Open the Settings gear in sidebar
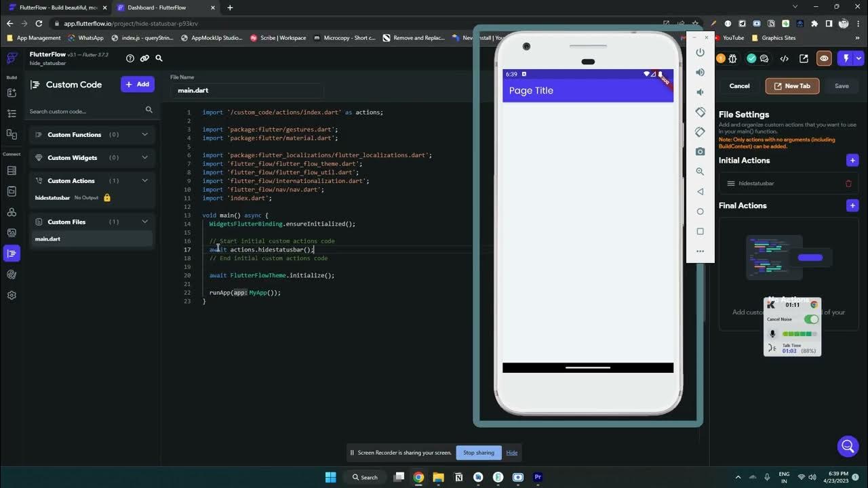The height and width of the screenshot is (488, 868). click(x=12, y=296)
